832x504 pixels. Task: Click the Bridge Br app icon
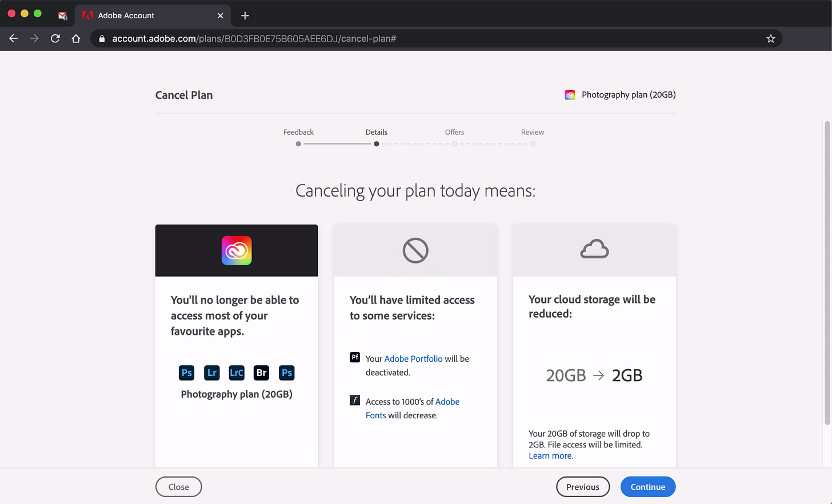pyautogui.click(x=261, y=373)
